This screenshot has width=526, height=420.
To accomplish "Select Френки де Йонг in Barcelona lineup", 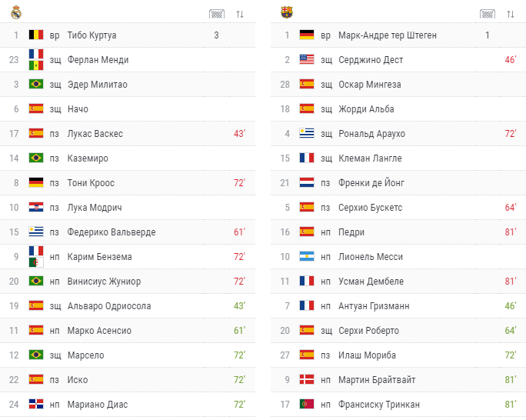I will click(x=371, y=183).
